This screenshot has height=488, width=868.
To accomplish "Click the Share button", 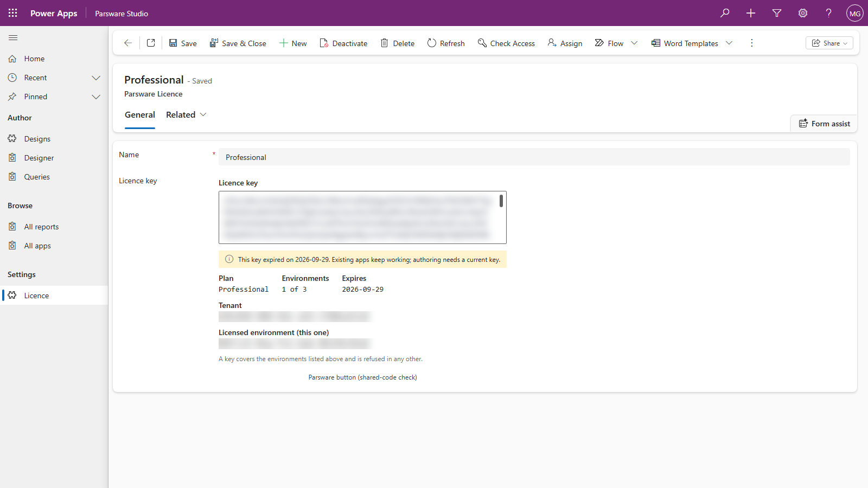I will click(829, 43).
